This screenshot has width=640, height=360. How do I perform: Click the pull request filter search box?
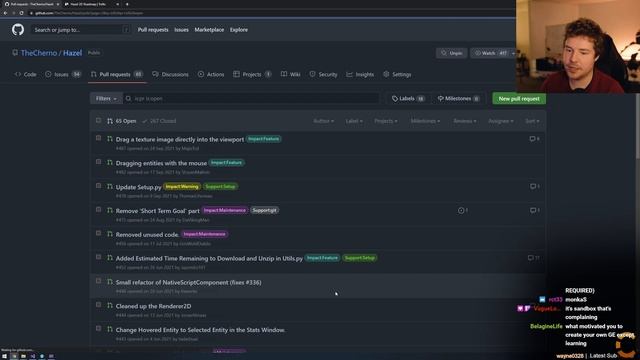coord(251,98)
